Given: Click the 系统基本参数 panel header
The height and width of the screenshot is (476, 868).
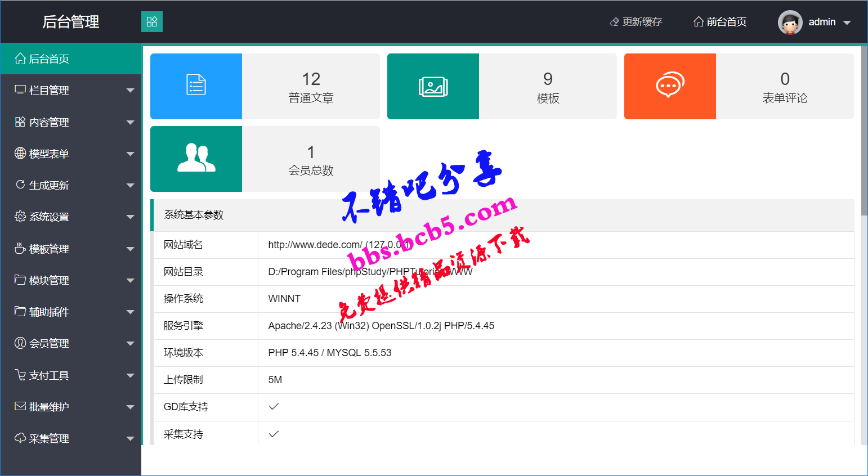Looking at the screenshot, I should [503, 215].
